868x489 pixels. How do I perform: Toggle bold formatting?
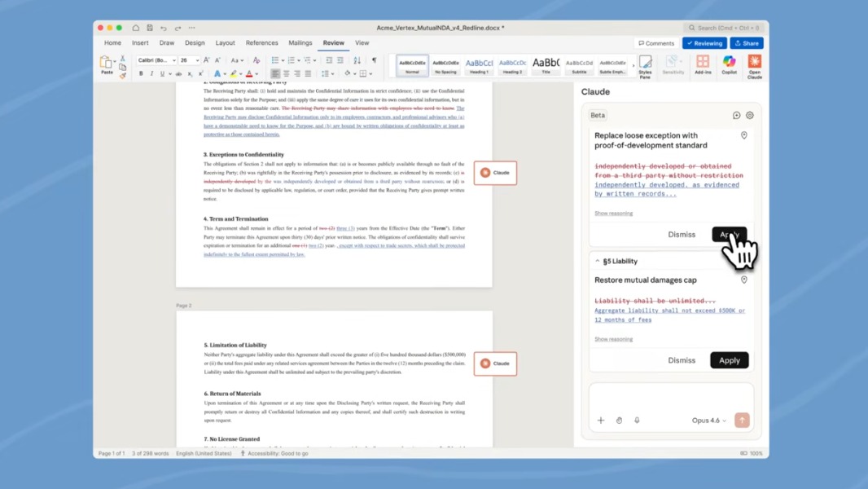coord(140,73)
